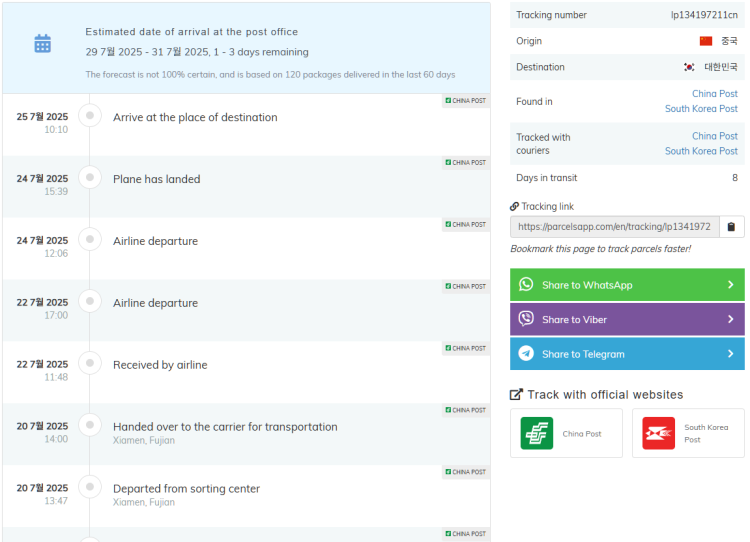Screen dimensions: 750x542
Task: Click 'Plane has landed' event text
Action: 156,179
